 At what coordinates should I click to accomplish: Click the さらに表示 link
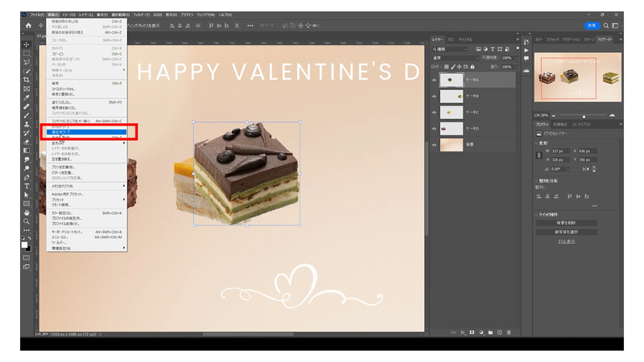click(x=567, y=242)
